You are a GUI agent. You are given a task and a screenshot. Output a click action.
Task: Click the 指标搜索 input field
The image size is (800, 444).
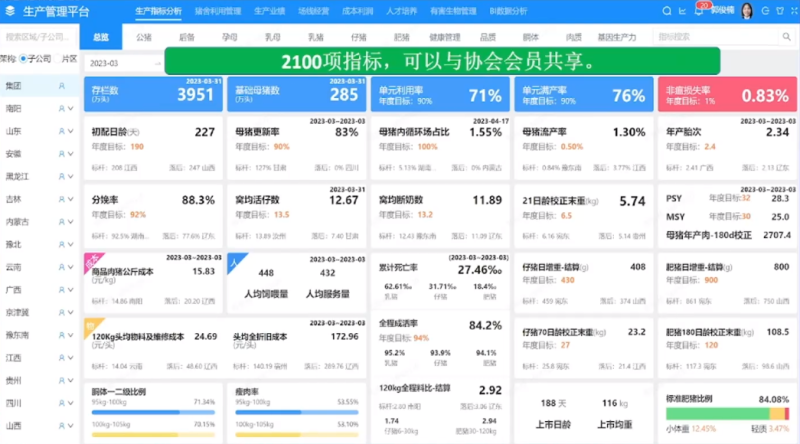717,37
